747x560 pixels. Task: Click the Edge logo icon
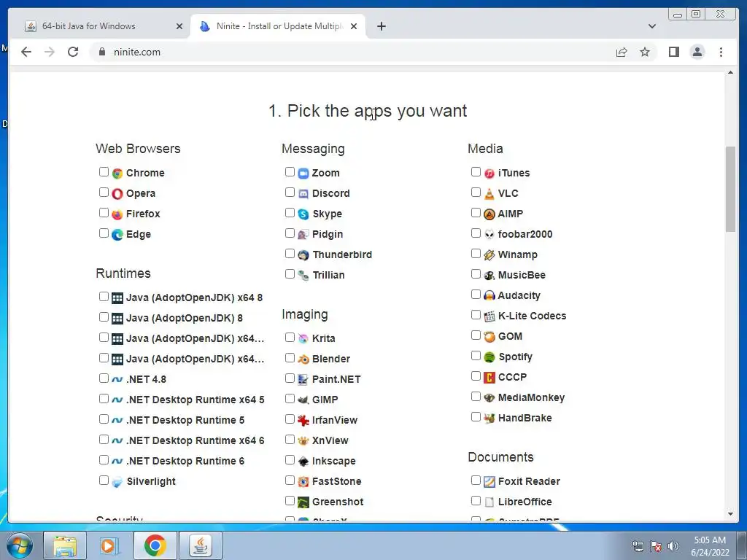click(117, 235)
